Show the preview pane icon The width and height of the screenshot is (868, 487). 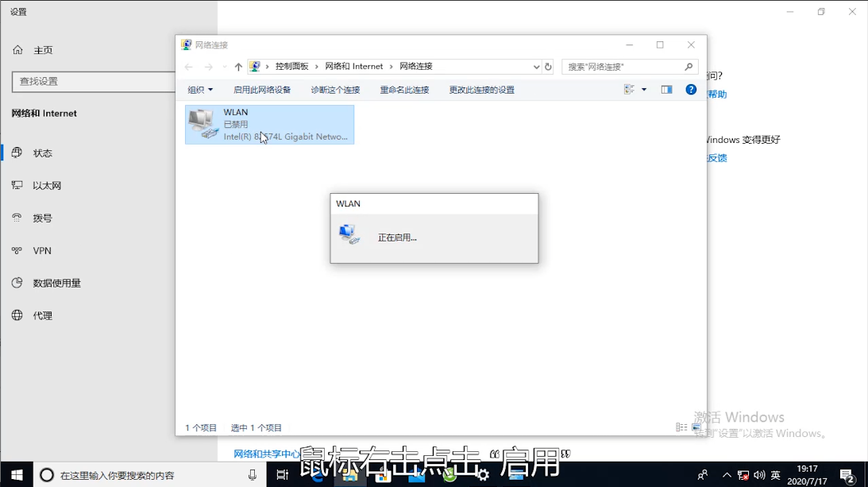coord(666,89)
